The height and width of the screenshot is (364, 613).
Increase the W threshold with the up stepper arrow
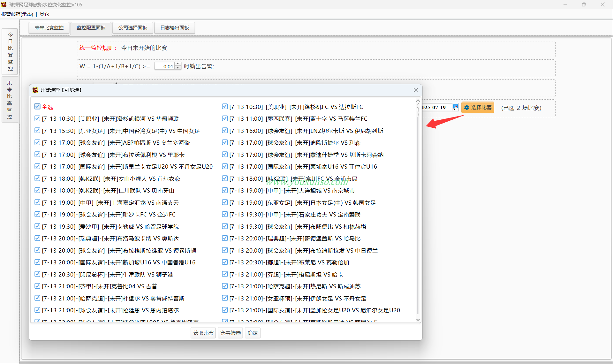(178, 64)
